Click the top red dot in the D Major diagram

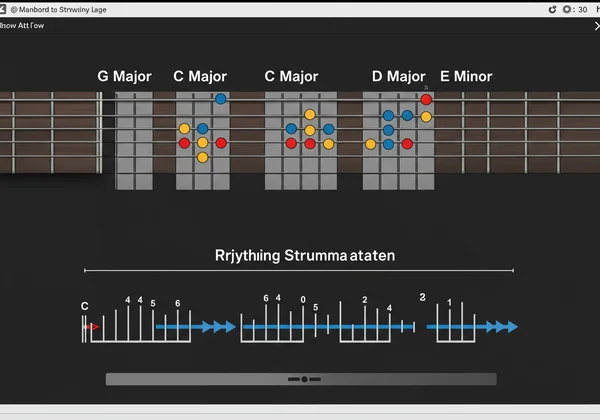426,99
